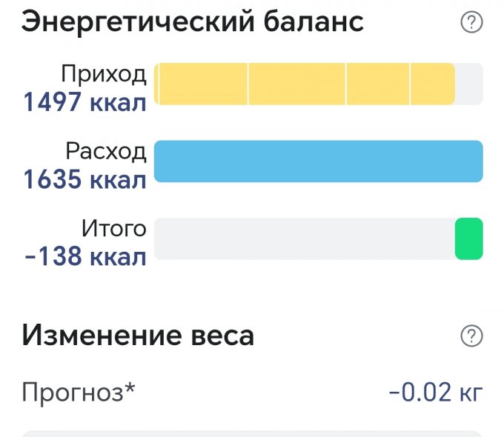Screen dimensions: 504x437
Task: Click the 1497 ккал intake value
Action: click(84, 102)
